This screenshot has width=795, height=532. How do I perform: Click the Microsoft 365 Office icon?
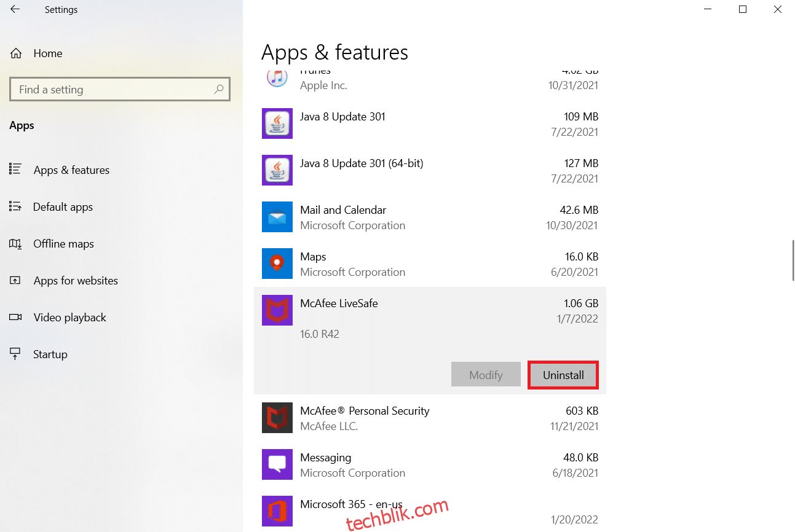(277, 511)
